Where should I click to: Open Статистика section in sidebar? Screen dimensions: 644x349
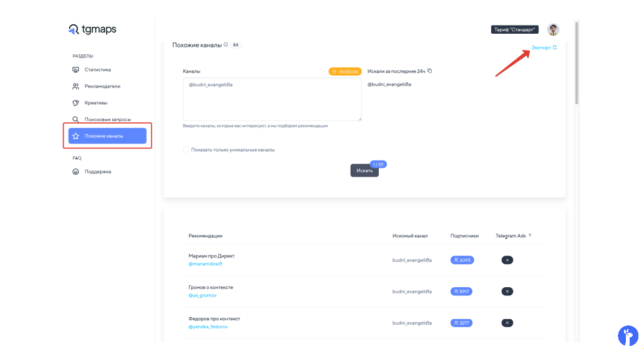97,69
